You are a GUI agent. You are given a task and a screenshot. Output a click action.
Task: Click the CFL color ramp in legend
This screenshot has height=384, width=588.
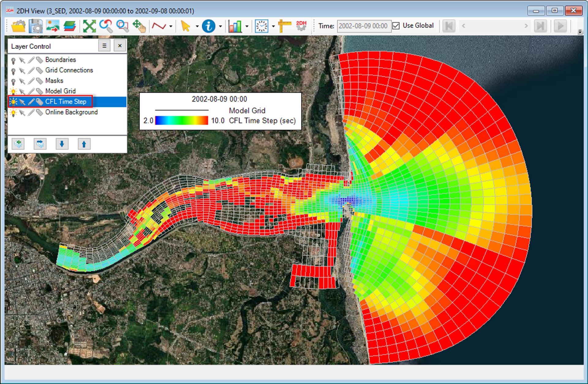pyautogui.click(x=182, y=120)
